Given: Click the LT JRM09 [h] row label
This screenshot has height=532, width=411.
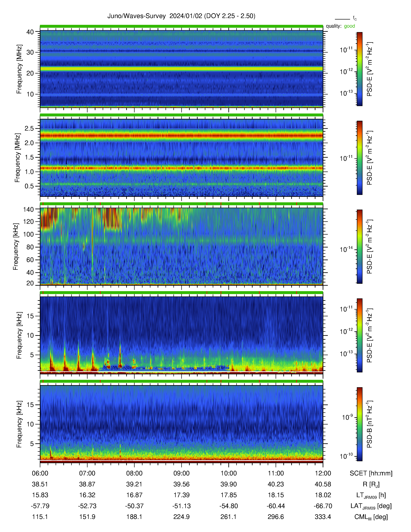Looking at the screenshot, I should [371, 495].
